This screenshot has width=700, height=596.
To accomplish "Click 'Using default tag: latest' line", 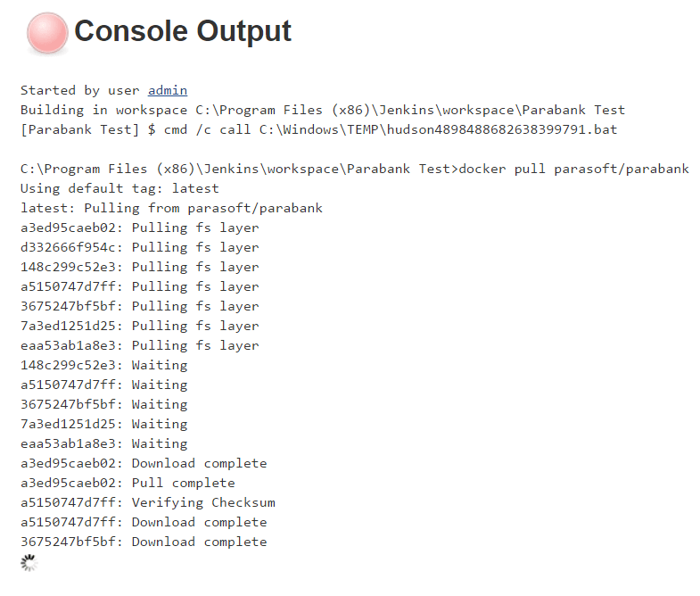I will tap(119, 189).
